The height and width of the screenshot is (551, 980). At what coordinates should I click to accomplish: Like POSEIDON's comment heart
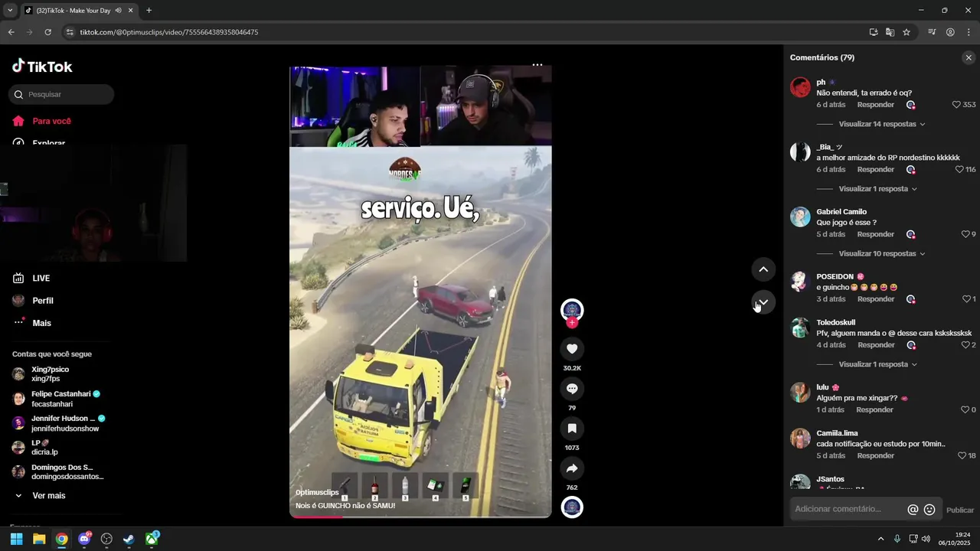[x=966, y=299]
